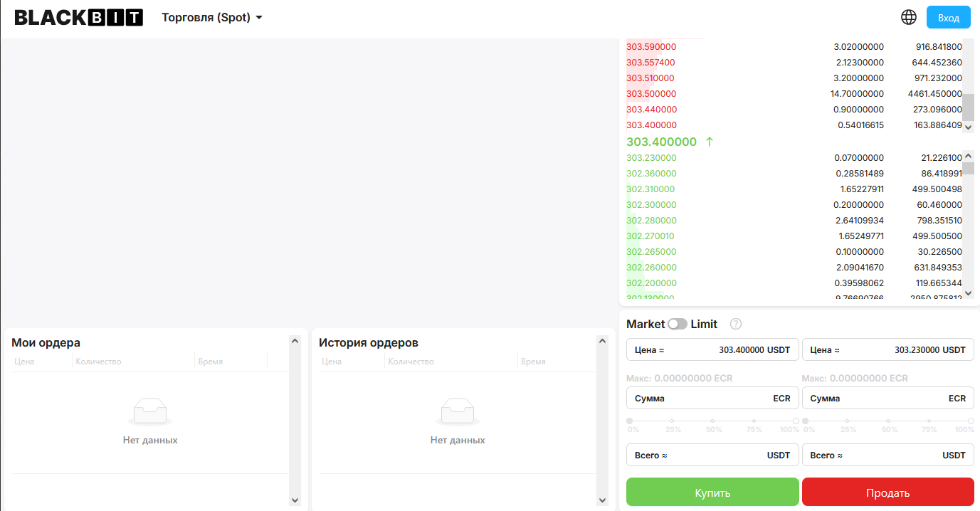
Task: Click Время column header in История ордеров
Action: (533, 362)
